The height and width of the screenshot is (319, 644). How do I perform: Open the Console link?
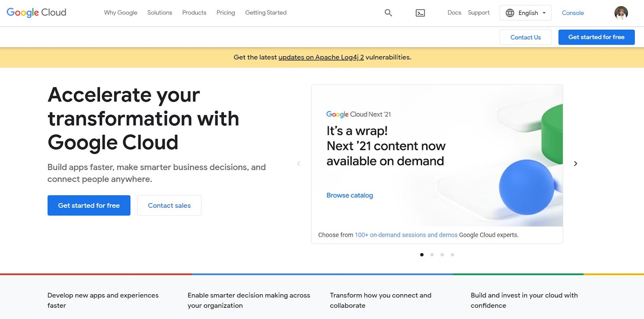pos(573,13)
